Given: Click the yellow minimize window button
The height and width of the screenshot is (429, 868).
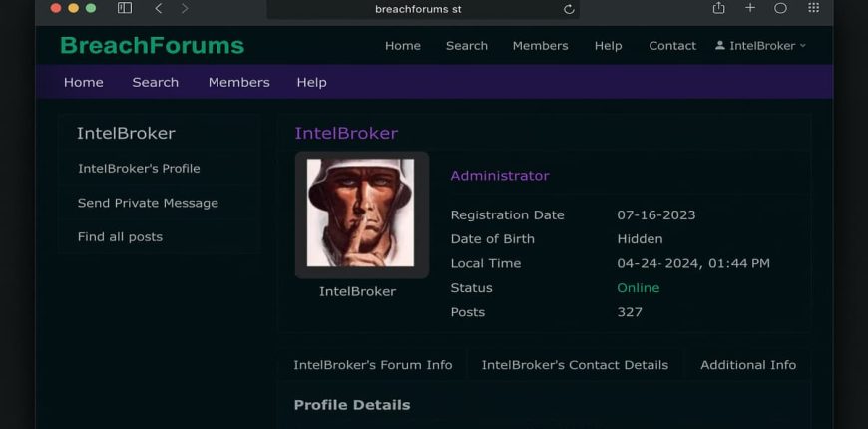Looking at the screenshot, I should coord(73,8).
